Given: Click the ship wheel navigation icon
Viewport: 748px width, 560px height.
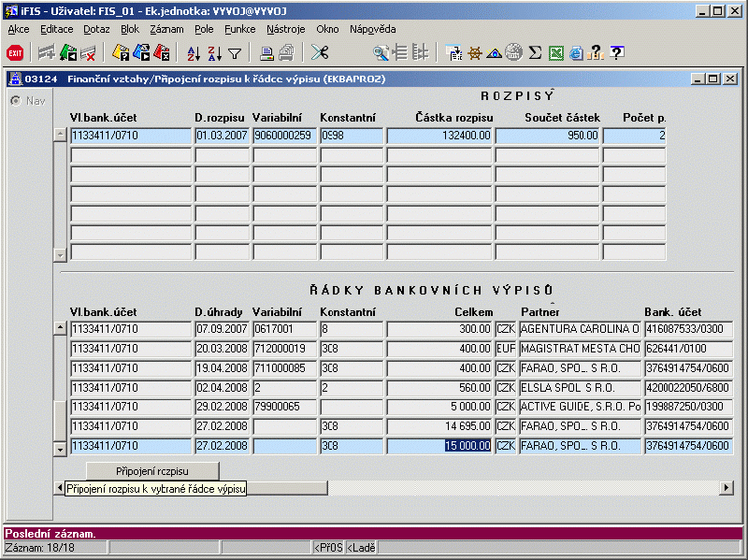Looking at the screenshot, I should [x=474, y=53].
